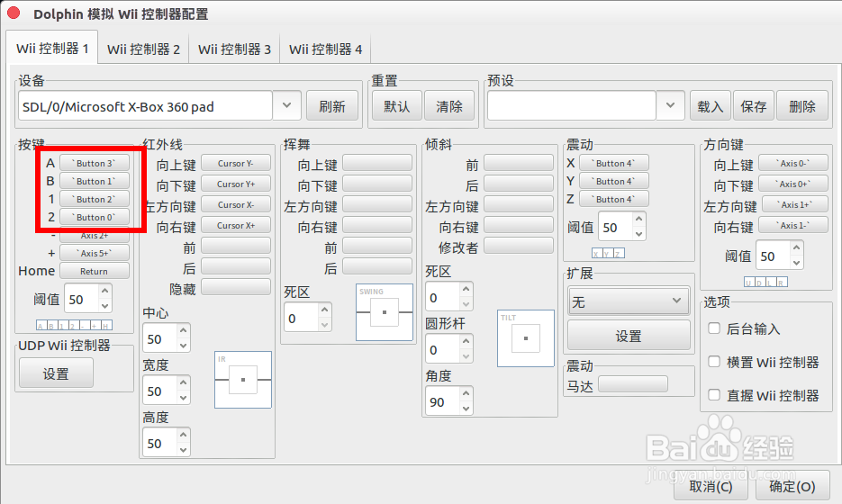This screenshot has width=842, height=504.
Task: Click the 挥舞 swing up mapping field
Action: point(377,163)
